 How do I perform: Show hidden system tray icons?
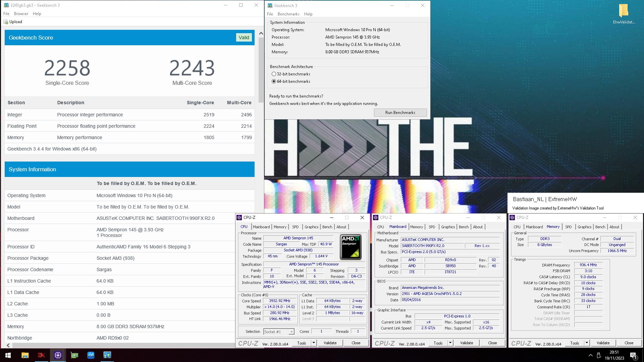tap(590, 355)
